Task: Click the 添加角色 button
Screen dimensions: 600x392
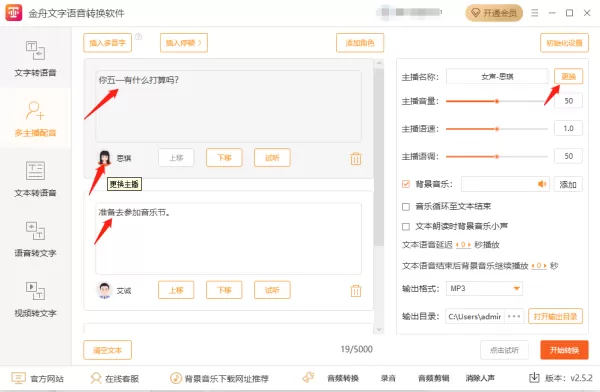Action: point(360,42)
